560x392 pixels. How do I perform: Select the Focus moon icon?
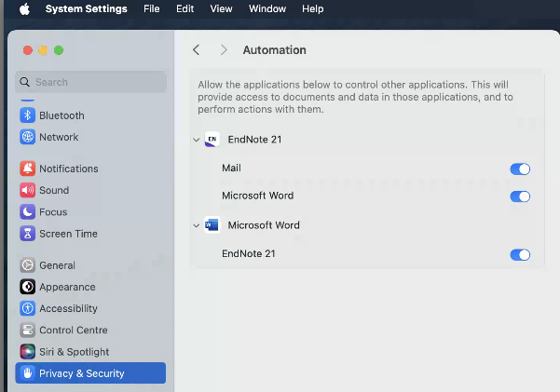(28, 212)
